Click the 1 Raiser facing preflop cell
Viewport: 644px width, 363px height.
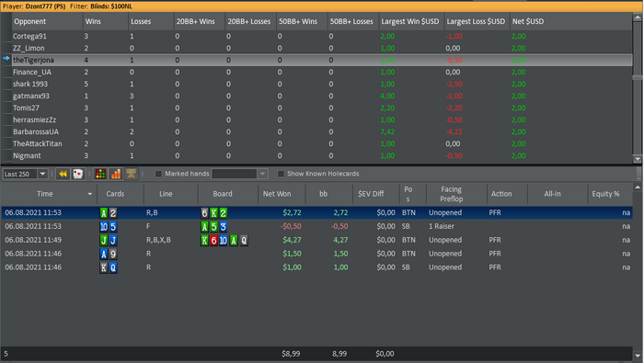click(442, 226)
